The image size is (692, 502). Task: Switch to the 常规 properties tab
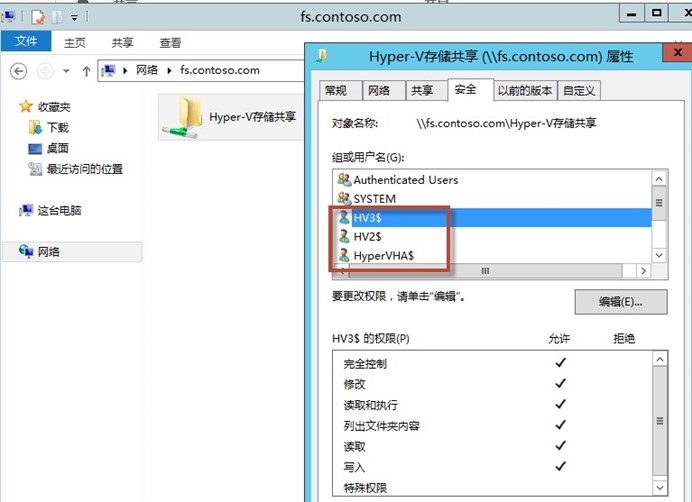click(340, 91)
